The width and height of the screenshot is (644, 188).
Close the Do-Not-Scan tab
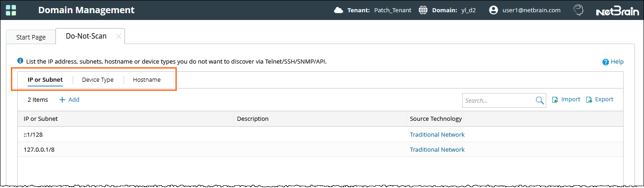click(x=119, y=36)
